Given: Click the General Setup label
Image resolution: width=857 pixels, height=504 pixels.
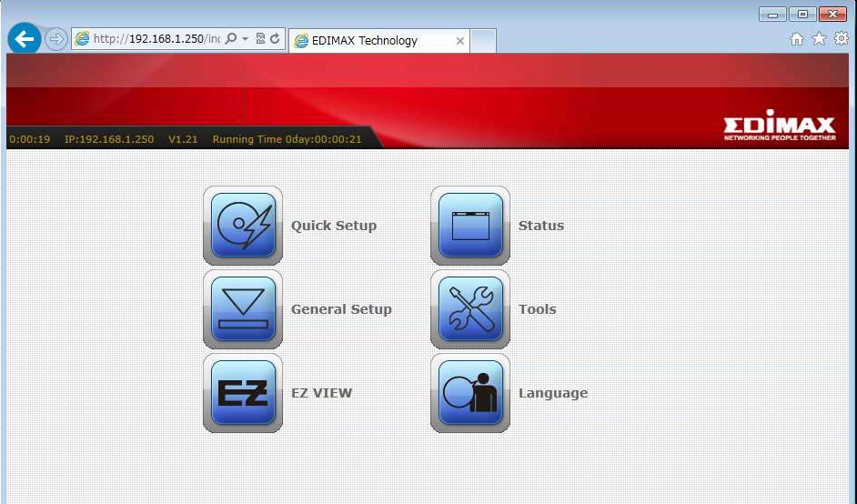Looking at the screenshot, I should click(x=341, y=309).
